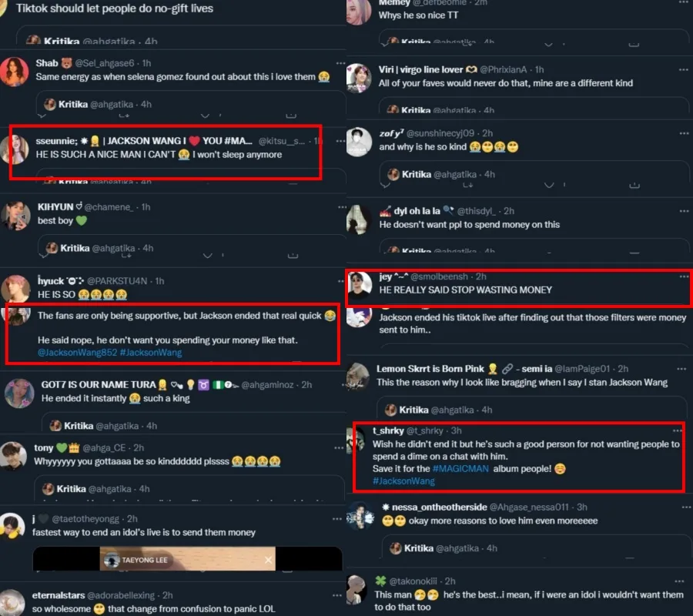Open more options on dyl oh la la tweet
Image resolution: width=693 pixels, height=616 pixels.
tap(684, 211)
